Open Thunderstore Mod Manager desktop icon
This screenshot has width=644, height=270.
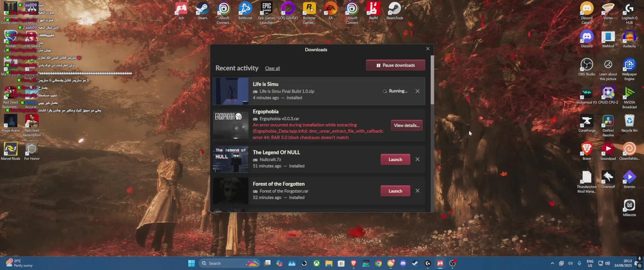587,182
